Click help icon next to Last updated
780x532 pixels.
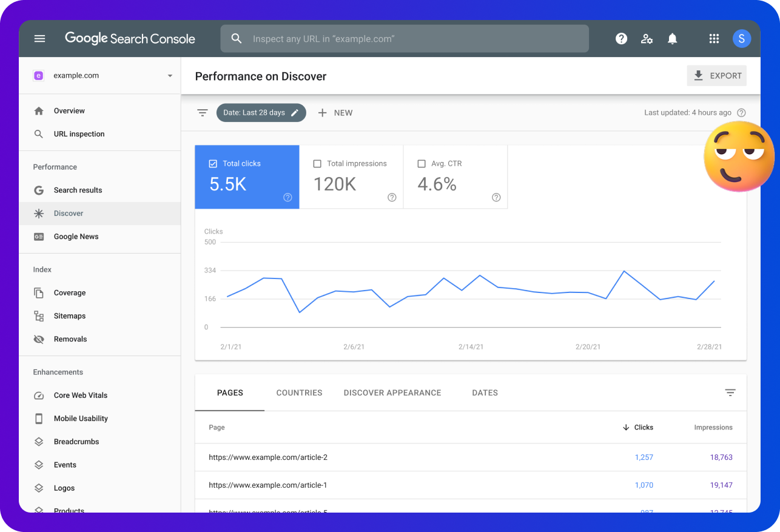click(741, 113)
